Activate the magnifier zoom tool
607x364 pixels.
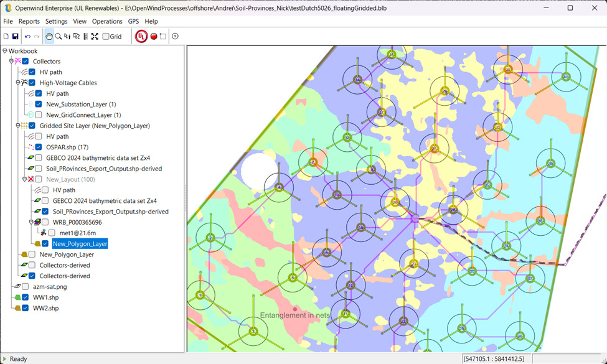(58, 37)
